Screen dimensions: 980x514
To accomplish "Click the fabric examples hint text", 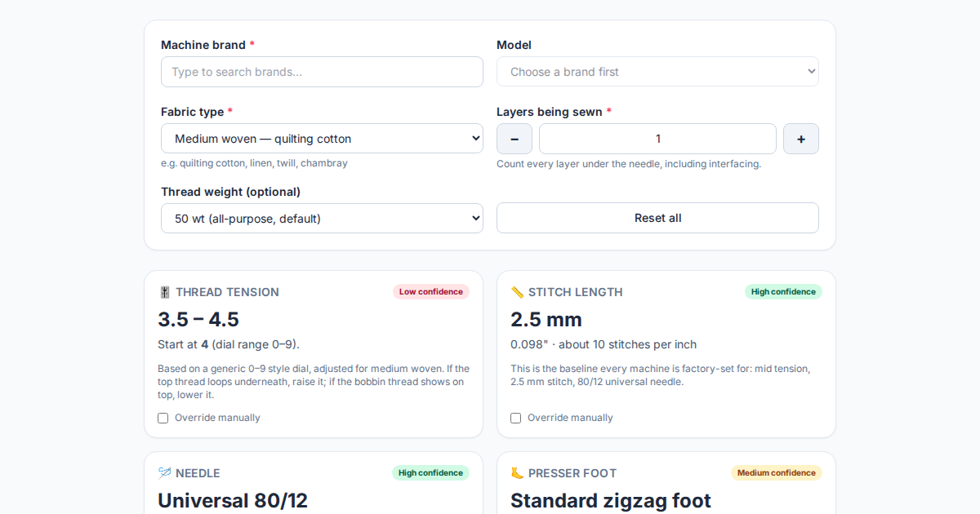I will tap(254, 163).
